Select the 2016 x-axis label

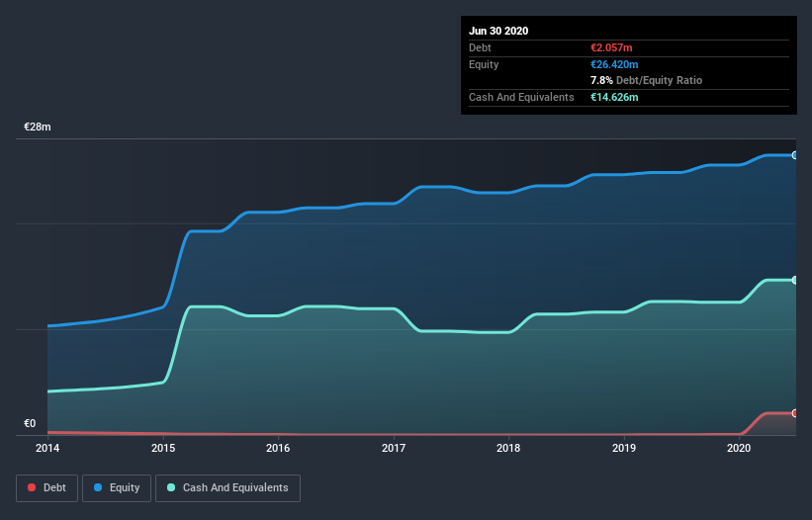278,448
